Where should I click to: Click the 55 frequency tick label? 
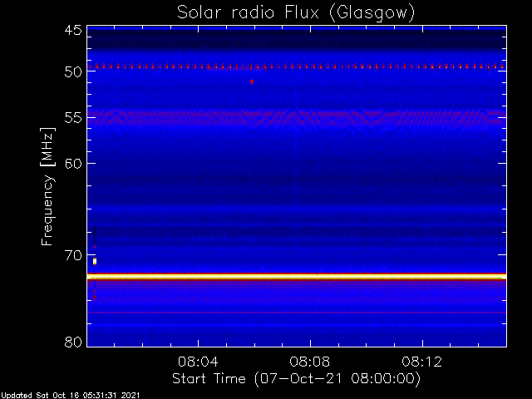click(73, 118)
